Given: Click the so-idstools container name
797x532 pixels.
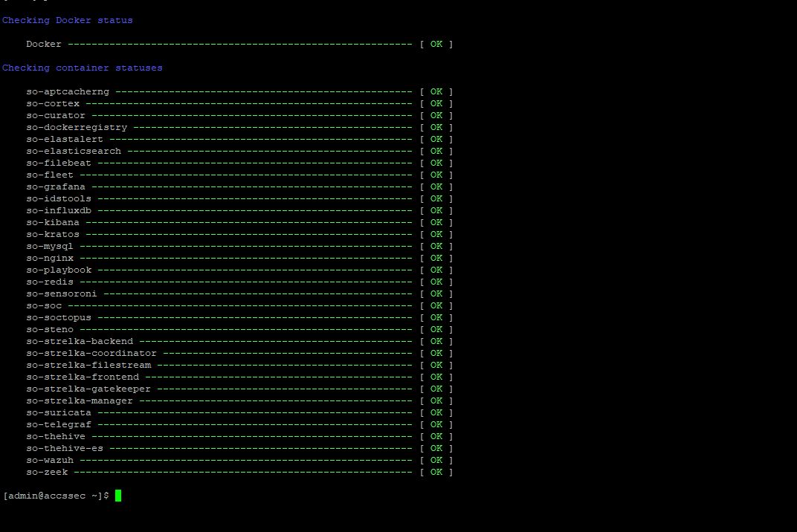Looking at the screenshot, I should [59, 198].
